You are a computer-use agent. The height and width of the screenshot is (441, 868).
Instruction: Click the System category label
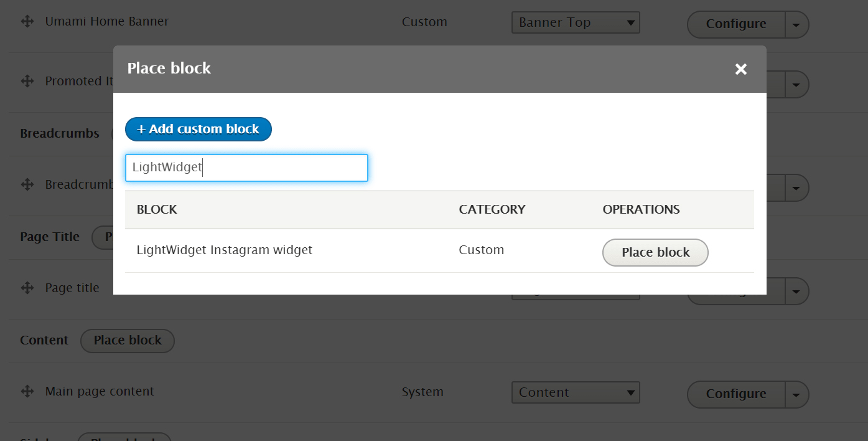click(422, 392)
